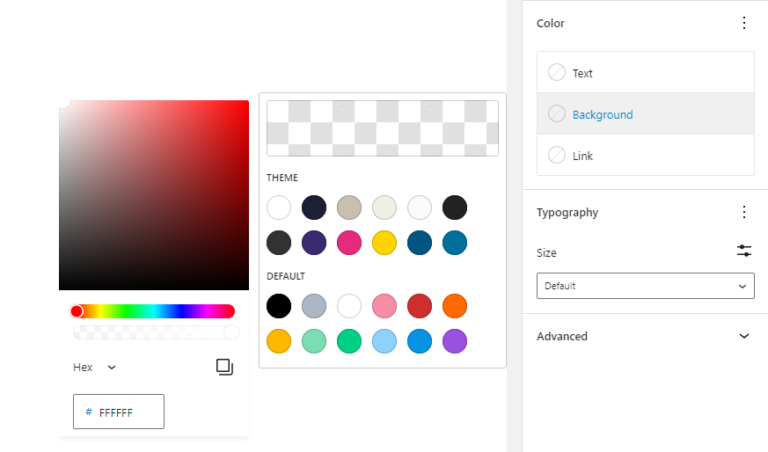Pick the teal blue theme swatch

455,243
